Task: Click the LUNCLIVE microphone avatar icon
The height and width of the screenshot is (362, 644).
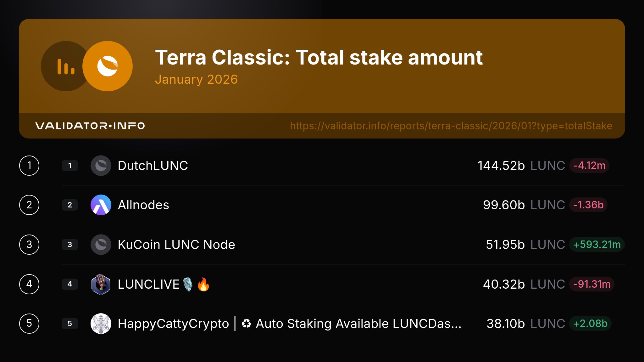Action: pyautogui.click(x=101, y=284)
